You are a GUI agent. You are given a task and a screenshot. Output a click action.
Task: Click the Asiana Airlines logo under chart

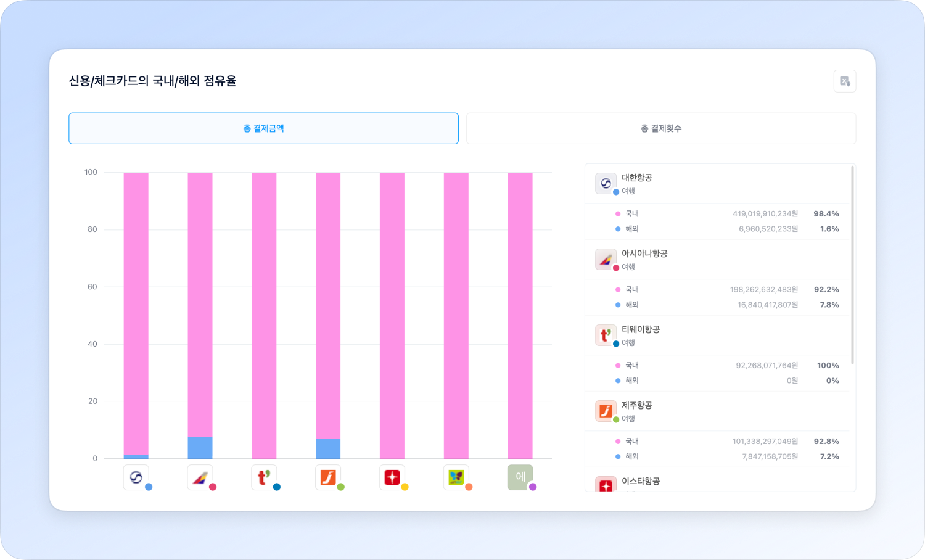[x=200, y=477]
